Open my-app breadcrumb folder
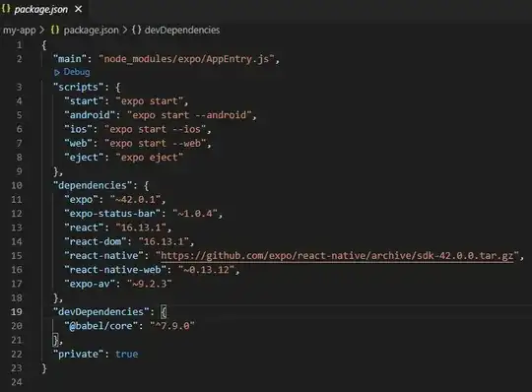This screenshot has height=392, width=532. pyautogui.click(x=20, y=31)
